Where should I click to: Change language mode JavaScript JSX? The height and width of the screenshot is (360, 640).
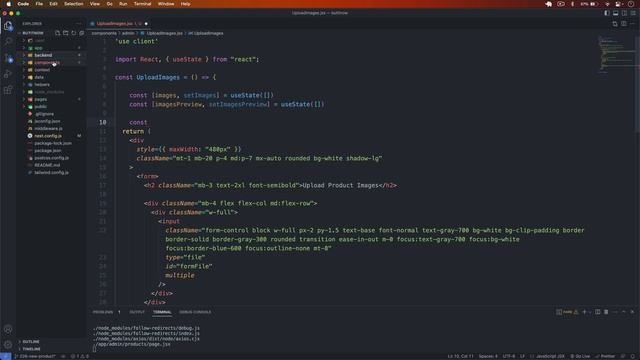pyautogui.click(x=550, y=356)
